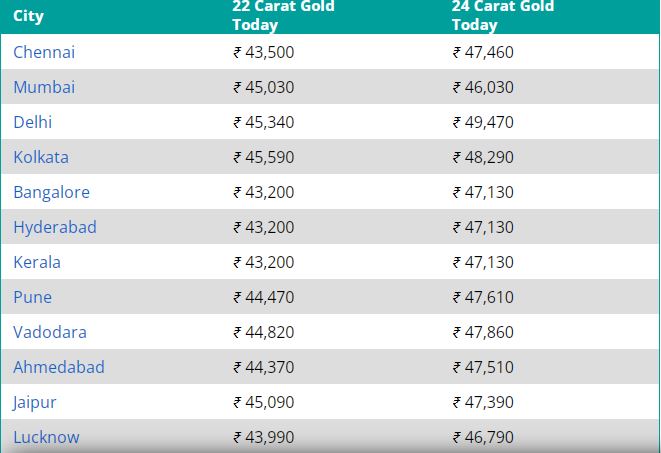661x453 pixels.
Task: Click Jaipur's 22 carat price ₹ 45,090
Action: pyautogui.click(x=263, y=402)
